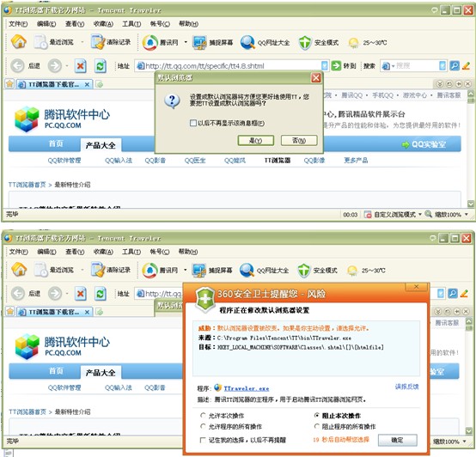Open the TTraveler.exe link in 360 dialog
This screenshot has width=476, height=457.
click(x=247, y=388)
